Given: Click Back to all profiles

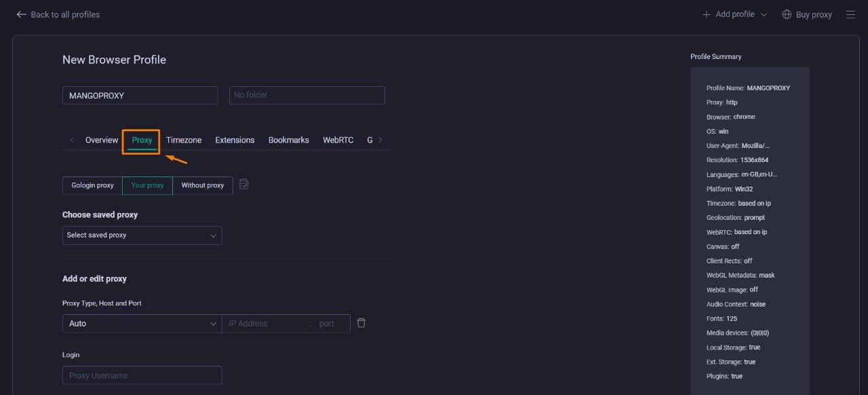Looking at the screenshot, I should (64, 14).
